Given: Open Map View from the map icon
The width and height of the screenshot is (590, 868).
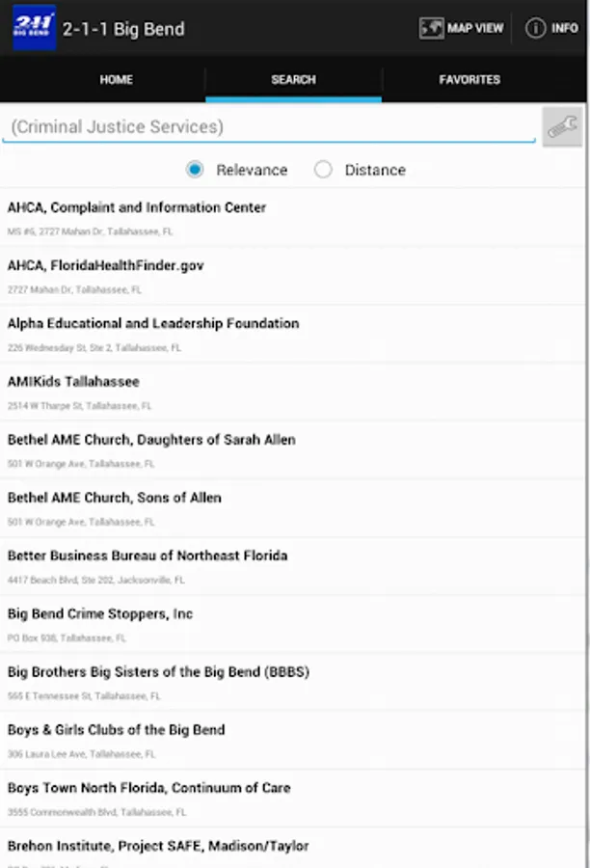Looking at the screenshot, I should point(431,28).
